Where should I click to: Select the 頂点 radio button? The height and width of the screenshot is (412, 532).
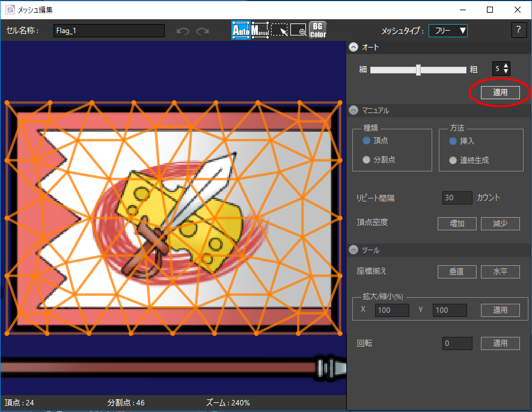click(x=366, y=141)
